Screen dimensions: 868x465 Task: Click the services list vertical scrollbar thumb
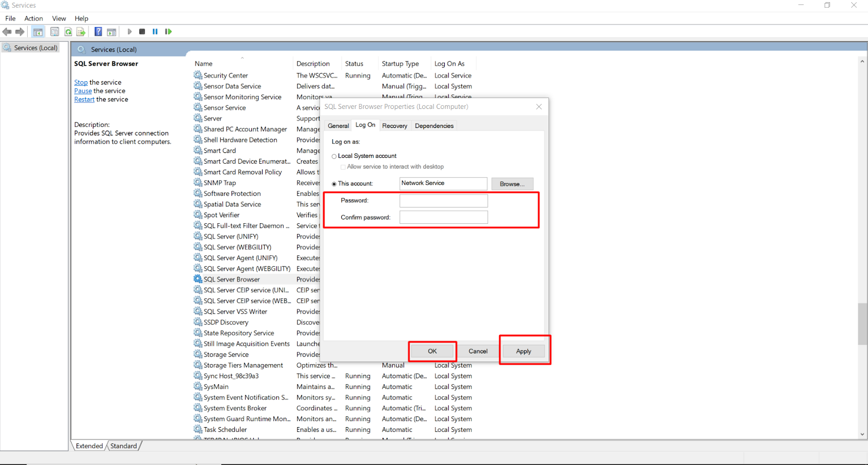(x=862, y=324)
